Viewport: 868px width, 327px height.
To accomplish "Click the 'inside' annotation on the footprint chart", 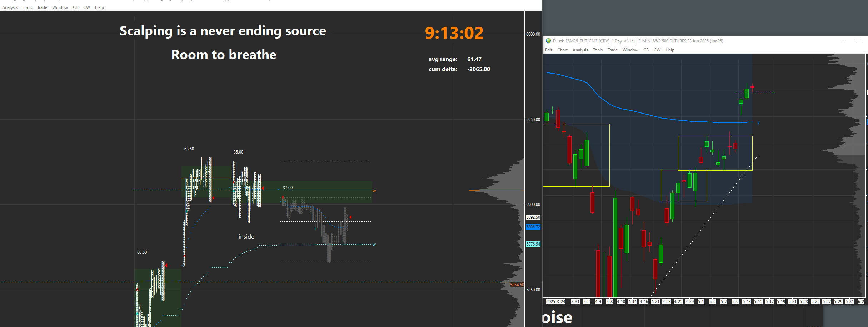I will (246, 237).
